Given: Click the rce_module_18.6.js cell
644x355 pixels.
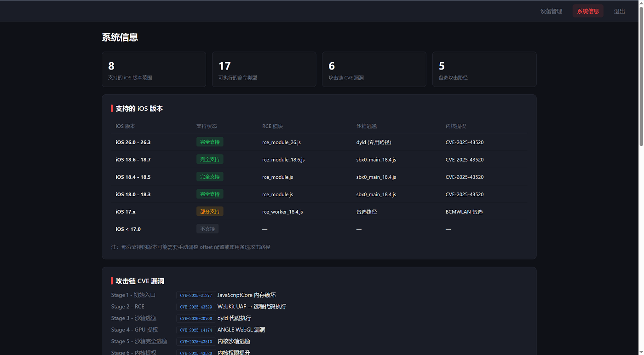Looking at the screenshot, I should point(283,160).
